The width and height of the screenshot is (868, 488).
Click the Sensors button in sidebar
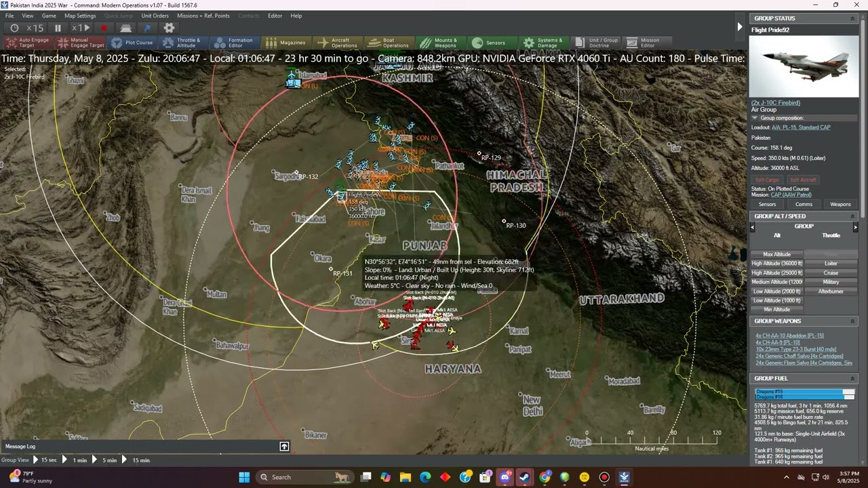(x=767, y=204)
